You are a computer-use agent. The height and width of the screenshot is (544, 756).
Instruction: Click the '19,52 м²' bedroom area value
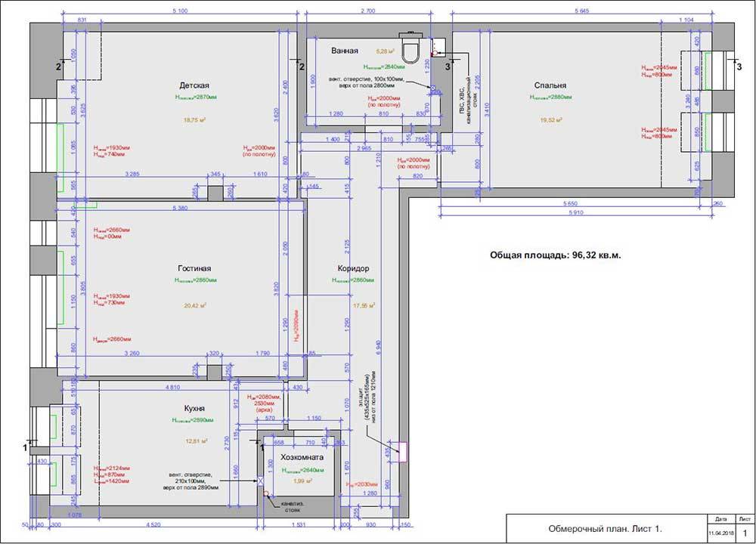tap(551, 120)
